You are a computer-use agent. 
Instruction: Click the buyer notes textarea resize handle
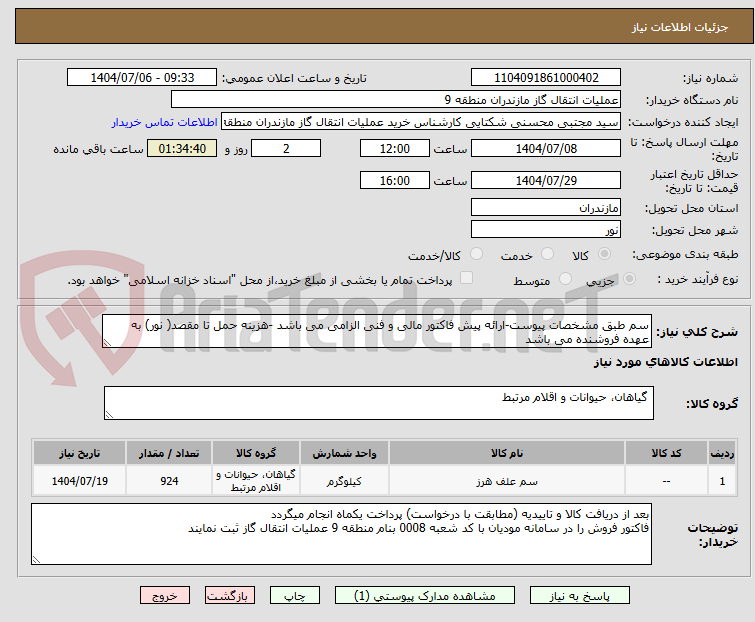[x=37, y=559]
